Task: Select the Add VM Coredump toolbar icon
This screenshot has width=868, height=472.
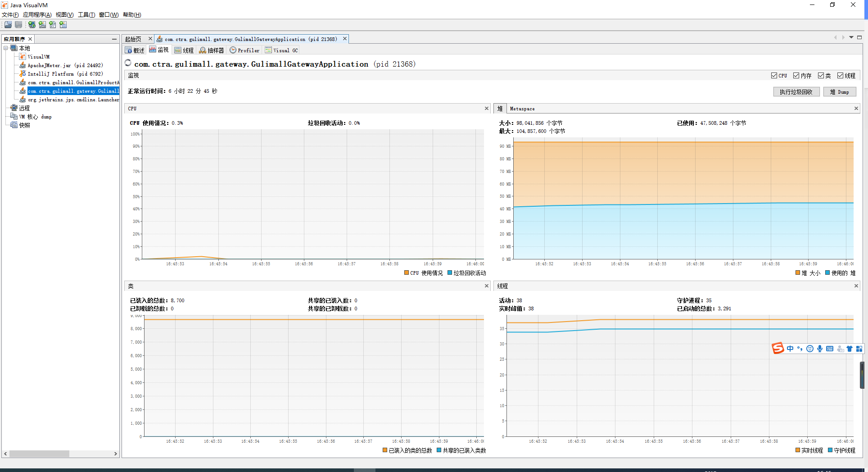Action: point(53,25)
